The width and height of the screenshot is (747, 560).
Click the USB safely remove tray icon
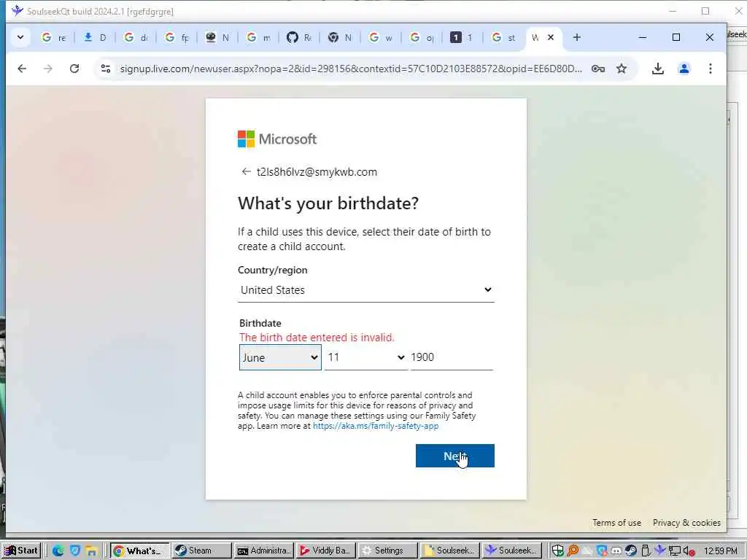[x=646, y=551]
